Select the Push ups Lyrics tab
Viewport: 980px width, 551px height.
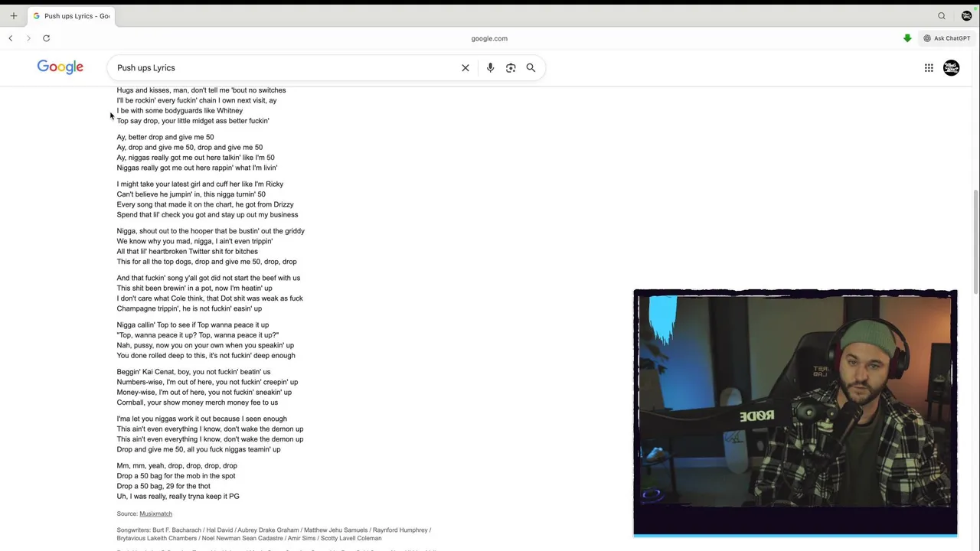click(x=70, y=16)
